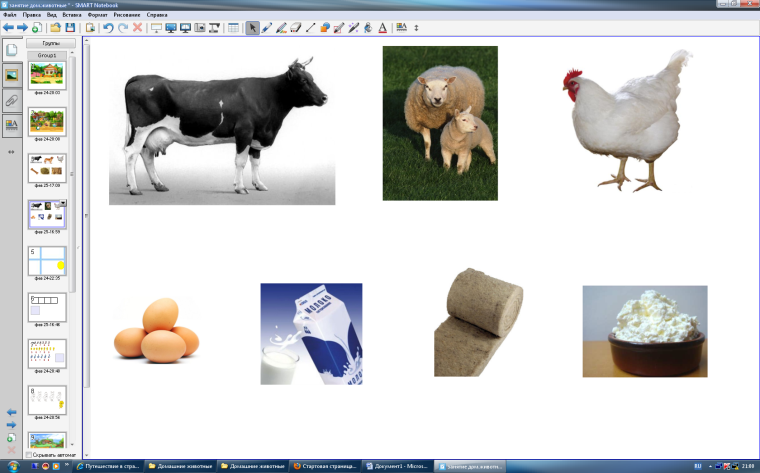Open the Attachments paperclip side tab
Screen dimensions: 760x473
pos(12,100)
